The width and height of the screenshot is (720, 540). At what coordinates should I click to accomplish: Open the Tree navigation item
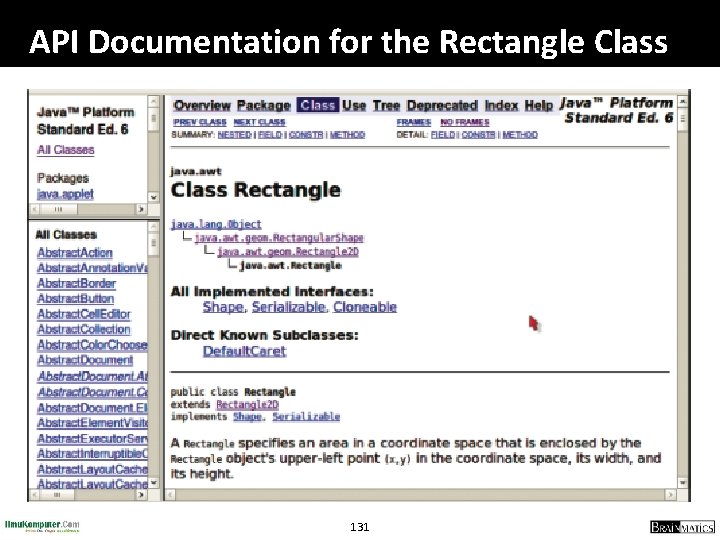click(386, 106)
